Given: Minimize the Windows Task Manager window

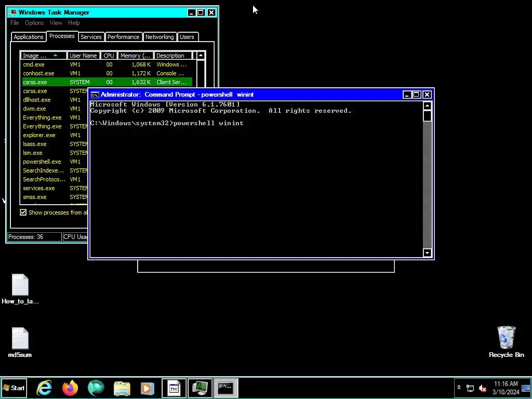Looking at the screenshot, I should pyautogui.click(x=191, y=12).
